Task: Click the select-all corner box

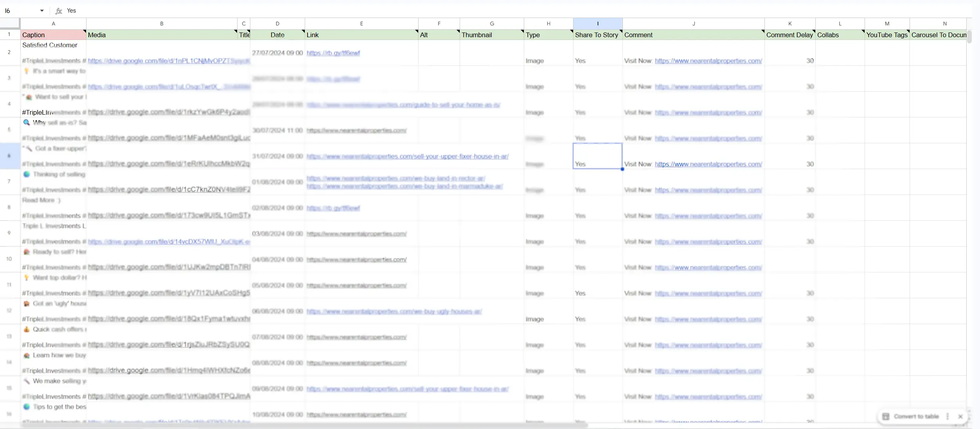Action: click(10, 23)
